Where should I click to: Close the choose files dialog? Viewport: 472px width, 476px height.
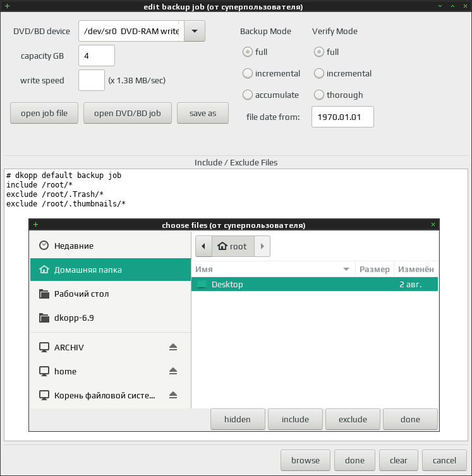pyautogui.click(x=433, y=224)
